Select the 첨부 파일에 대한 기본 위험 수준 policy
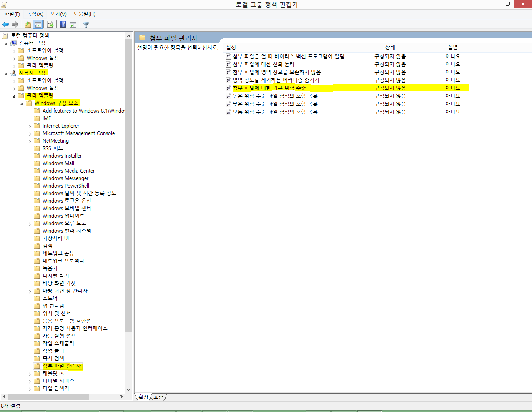This screenshot has width=532, height=412. (x=269, y=88)
